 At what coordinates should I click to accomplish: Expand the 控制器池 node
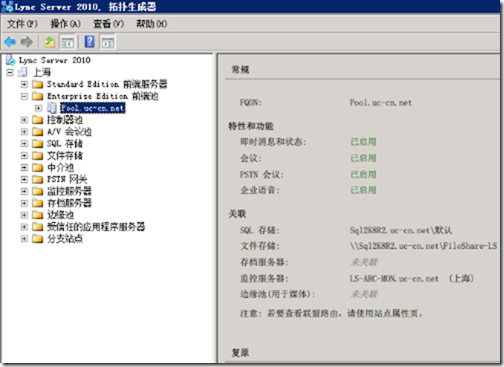tap(24, 120)
